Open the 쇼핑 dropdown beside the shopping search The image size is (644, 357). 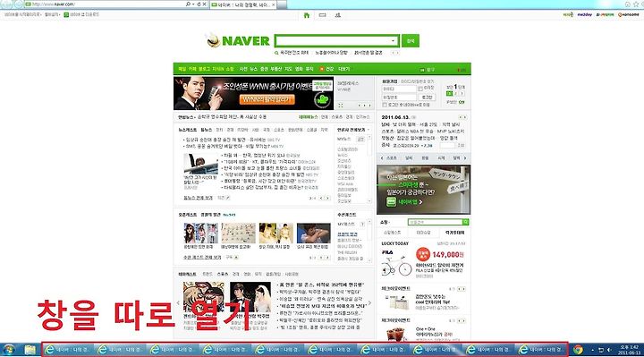coord(389,222)
